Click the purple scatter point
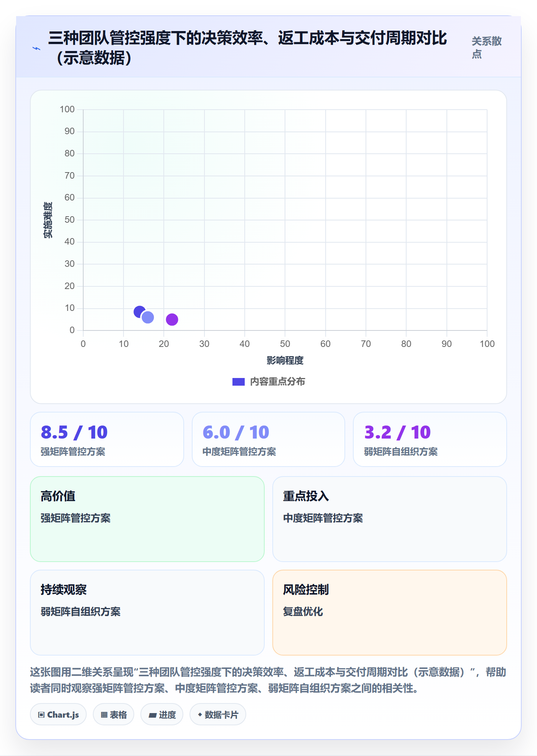This screenshot has height=756, width=537. tap(172, 319)
